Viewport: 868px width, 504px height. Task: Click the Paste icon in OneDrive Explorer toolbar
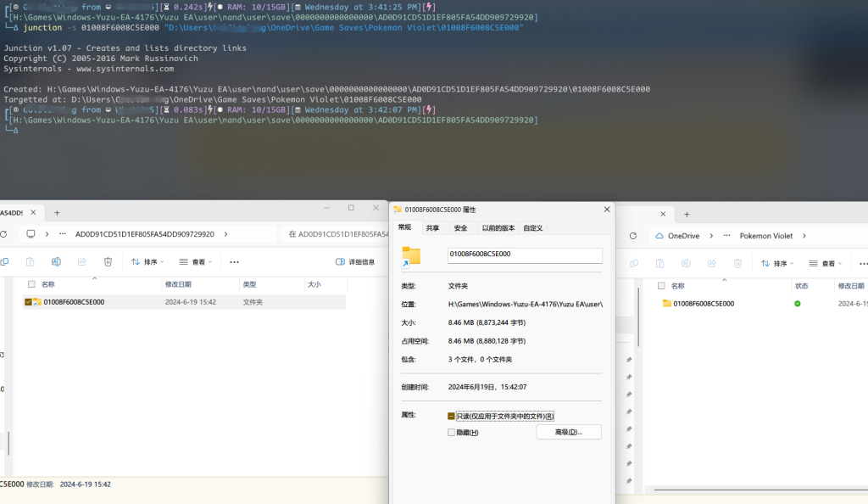659,264
